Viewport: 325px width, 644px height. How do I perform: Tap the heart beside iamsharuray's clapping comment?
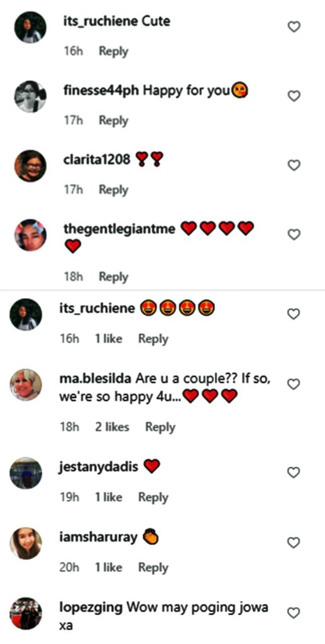[294, 543]
